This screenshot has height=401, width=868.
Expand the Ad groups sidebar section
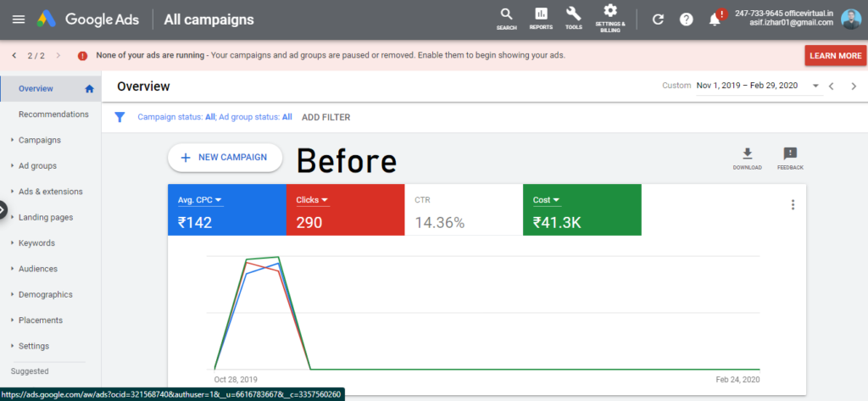pyautogui.click(x=12, y=165)
